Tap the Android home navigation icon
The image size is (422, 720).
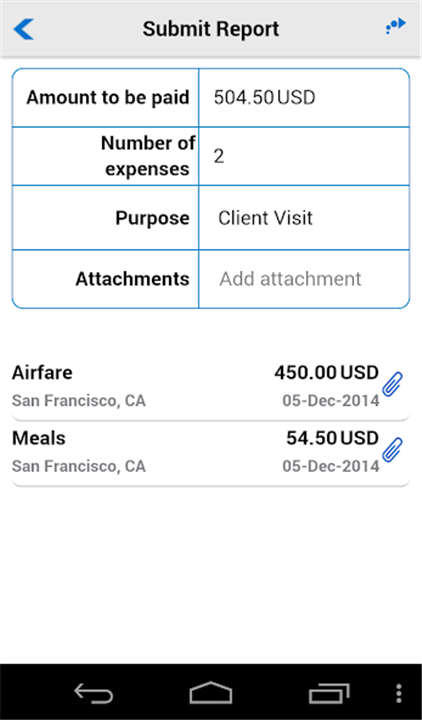(211, 692)
